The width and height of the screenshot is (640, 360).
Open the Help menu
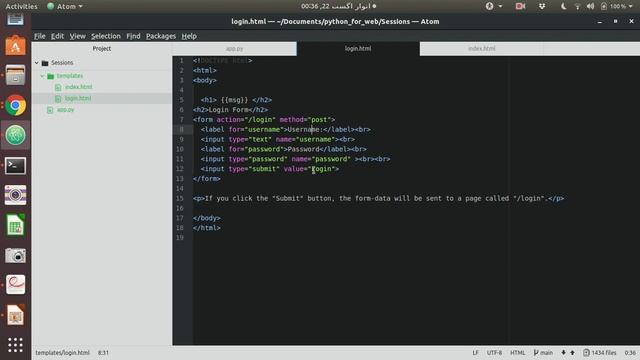189,36
